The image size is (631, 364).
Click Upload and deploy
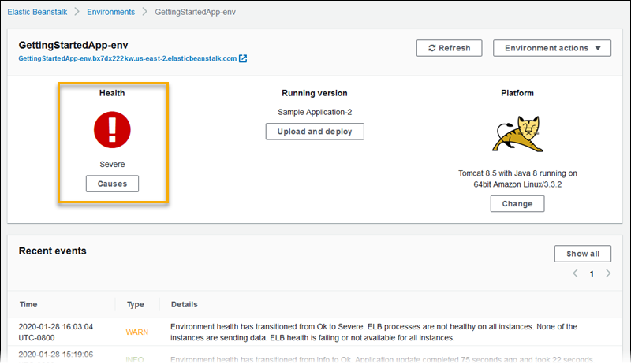315,131
